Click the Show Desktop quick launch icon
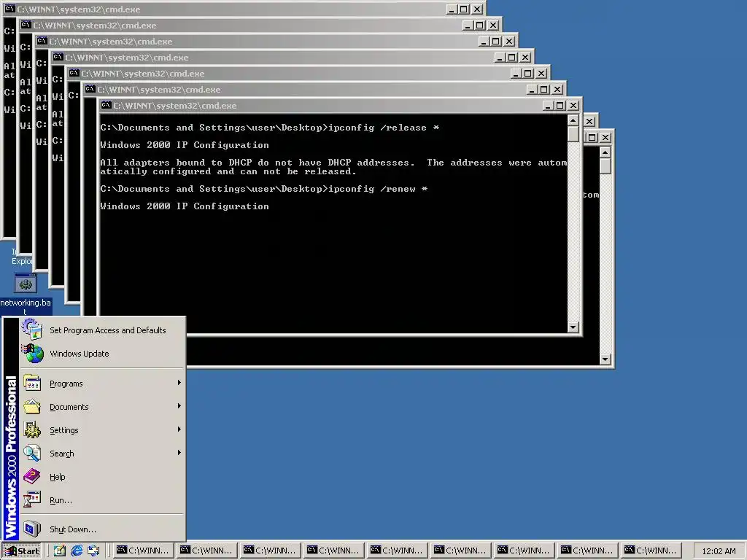 [x=60, y=551]
